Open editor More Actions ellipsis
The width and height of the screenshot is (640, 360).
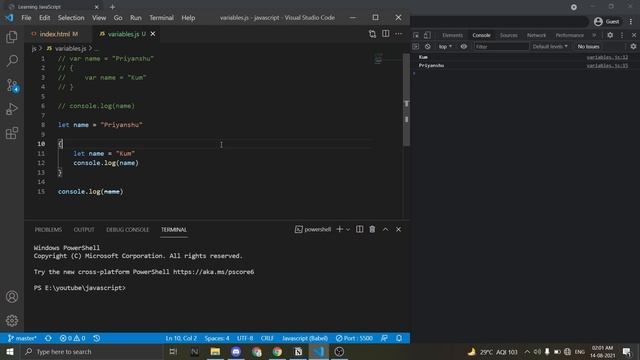[x=398, y=34]
